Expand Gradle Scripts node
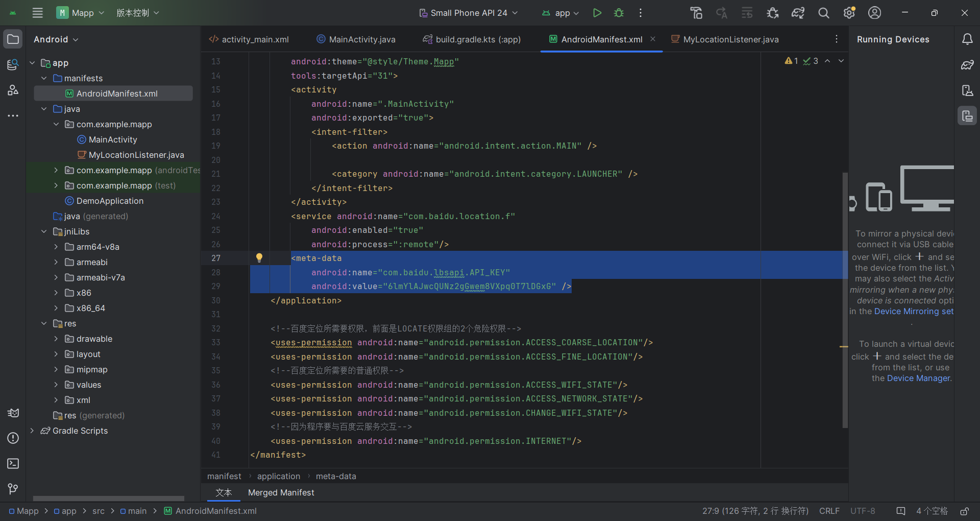Screen dimensions: 980x521 (32, 431)
